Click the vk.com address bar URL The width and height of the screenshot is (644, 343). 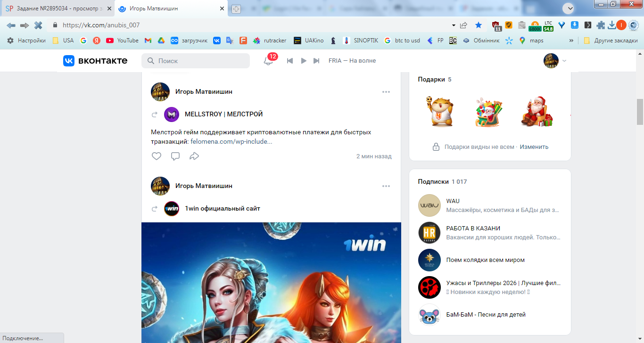click(101, 25)
